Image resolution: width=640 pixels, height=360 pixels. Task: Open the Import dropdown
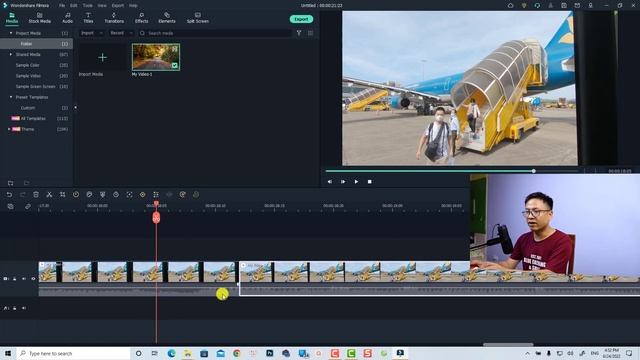tap(91, 33)
